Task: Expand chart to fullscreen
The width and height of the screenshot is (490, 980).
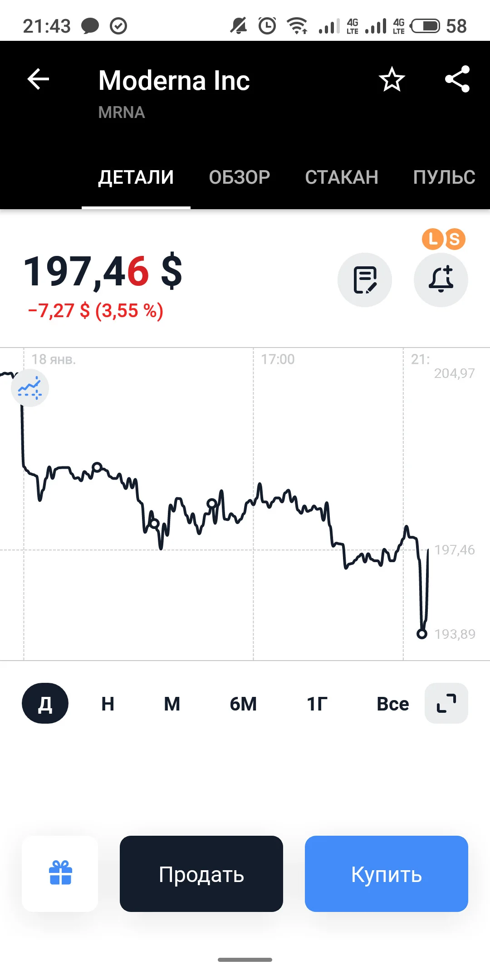Action: click(446, 703)
